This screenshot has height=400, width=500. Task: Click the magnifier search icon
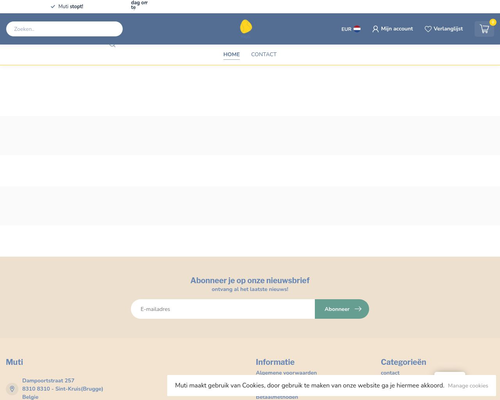pyautogui.click(x=113, y=45)
